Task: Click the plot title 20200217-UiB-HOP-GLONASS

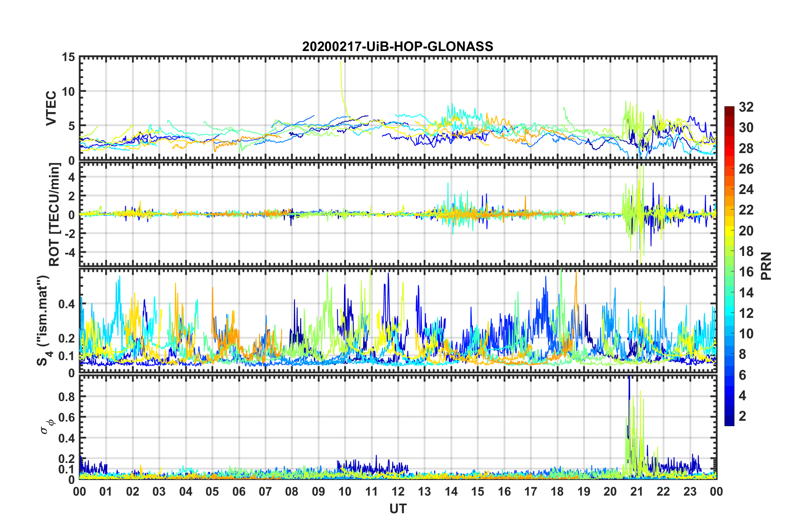Action: point(398,46)
